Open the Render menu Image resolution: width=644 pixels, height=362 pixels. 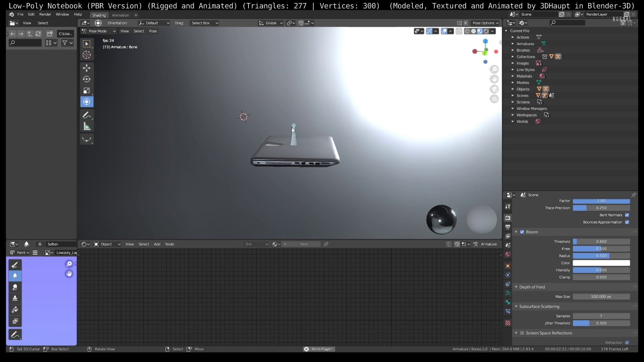(x=45, y=14)
